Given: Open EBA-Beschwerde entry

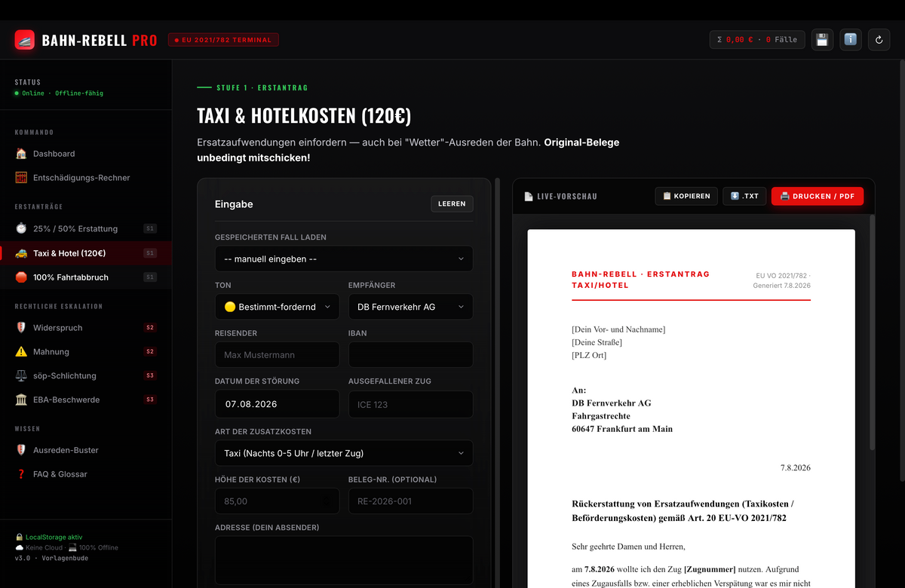Looking at the screenshot, I should coord(85,400).
